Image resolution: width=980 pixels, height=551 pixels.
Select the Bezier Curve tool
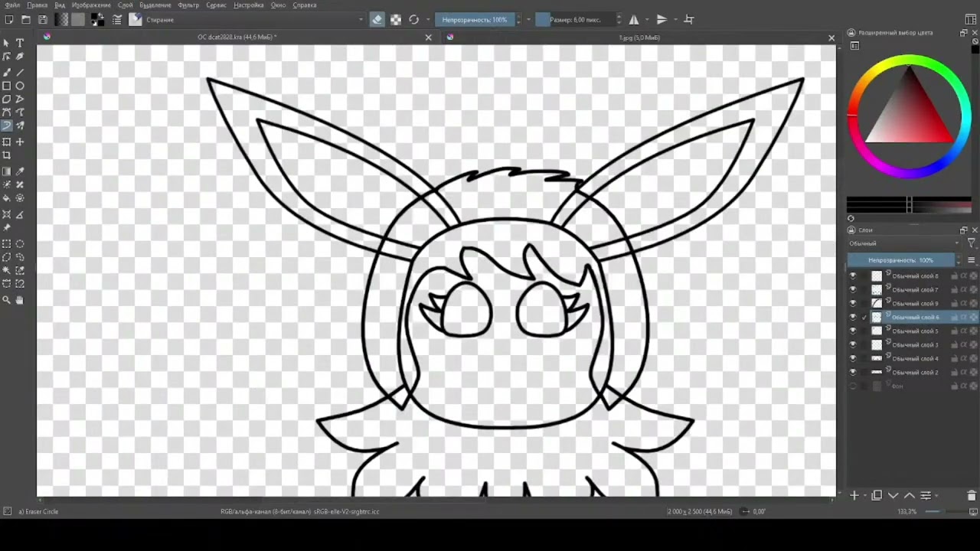point(7,112)
